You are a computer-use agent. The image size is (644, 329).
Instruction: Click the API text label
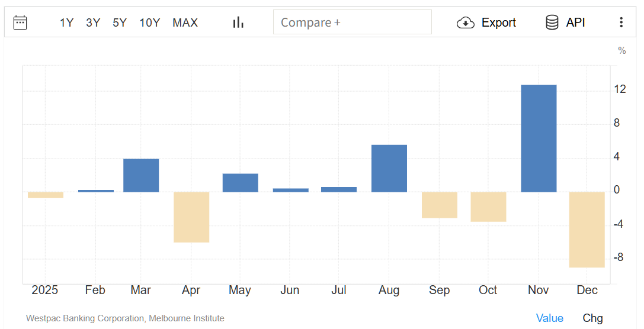point(575,22)
